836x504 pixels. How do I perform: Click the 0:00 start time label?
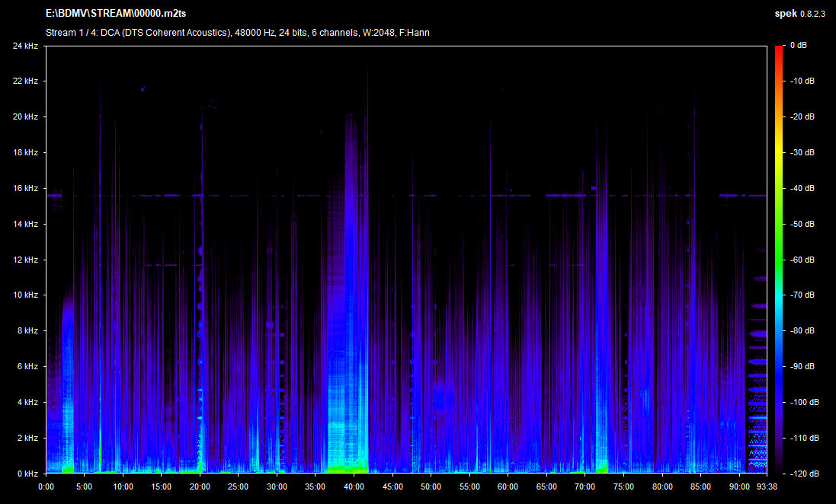(46, 486)
